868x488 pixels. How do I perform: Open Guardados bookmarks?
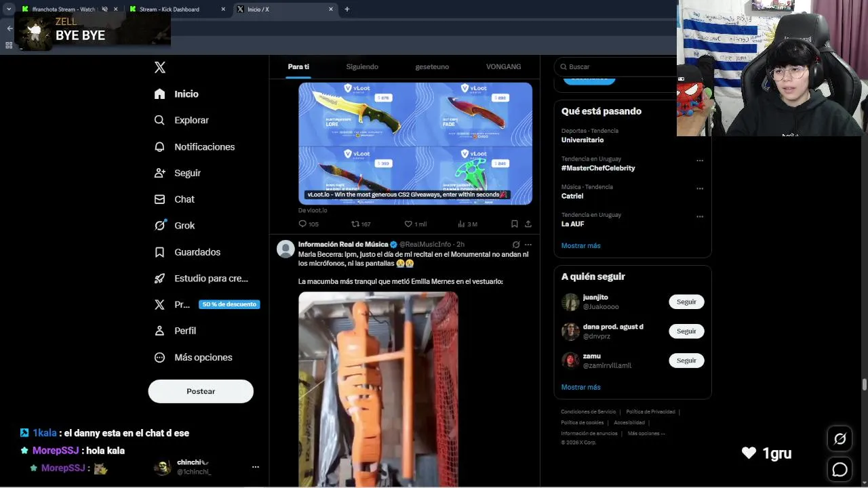tap(187, 252)
